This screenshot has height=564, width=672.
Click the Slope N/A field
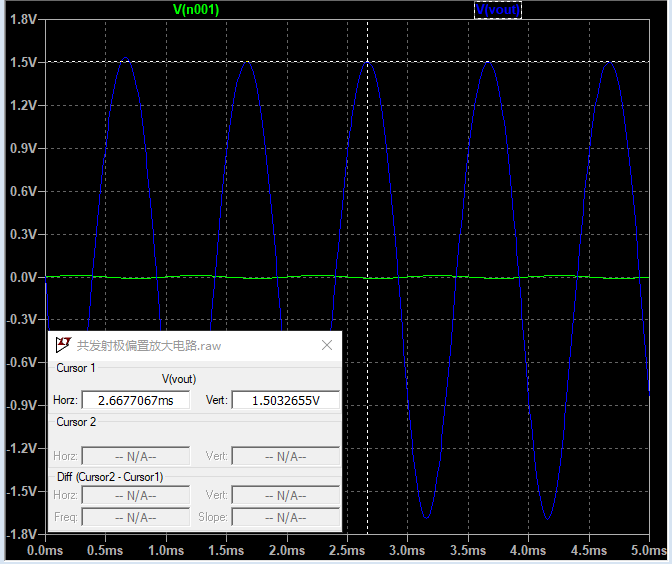(285, 517)
